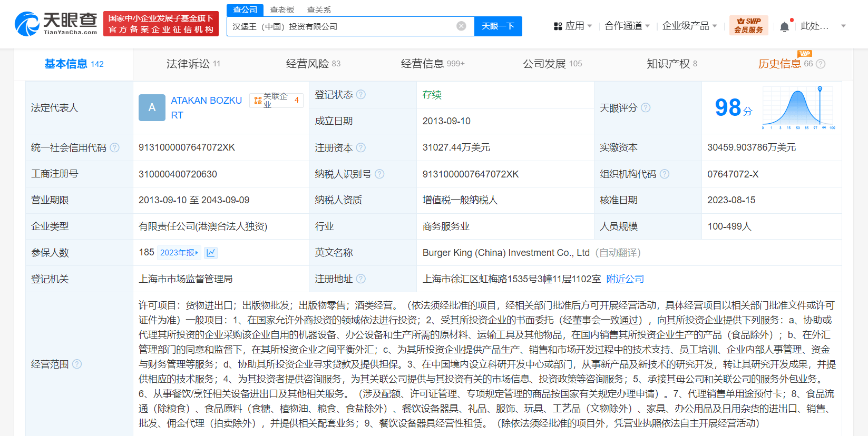Expand the 合作通道 dropdown

click(627, 26)
